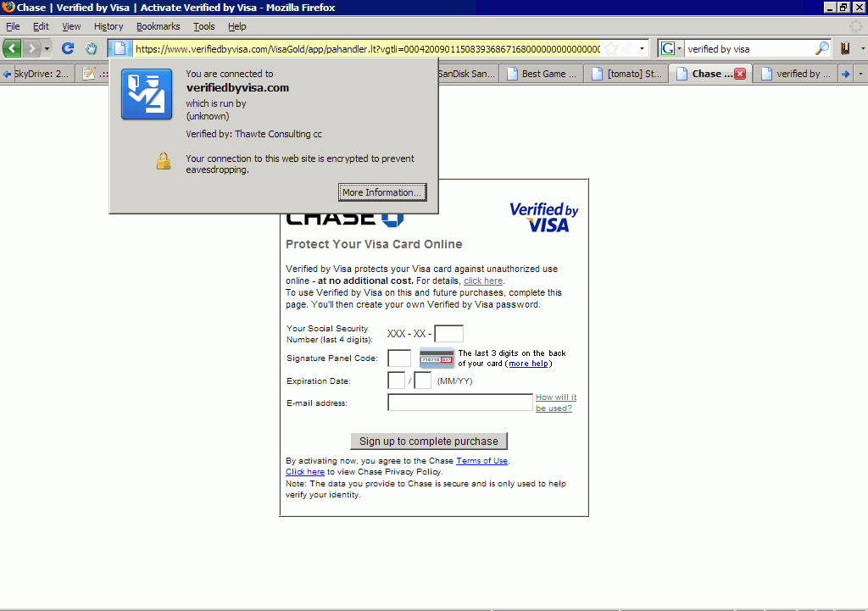
Task: Open the Chase Terms of Use link
Action: pos(481,460)
